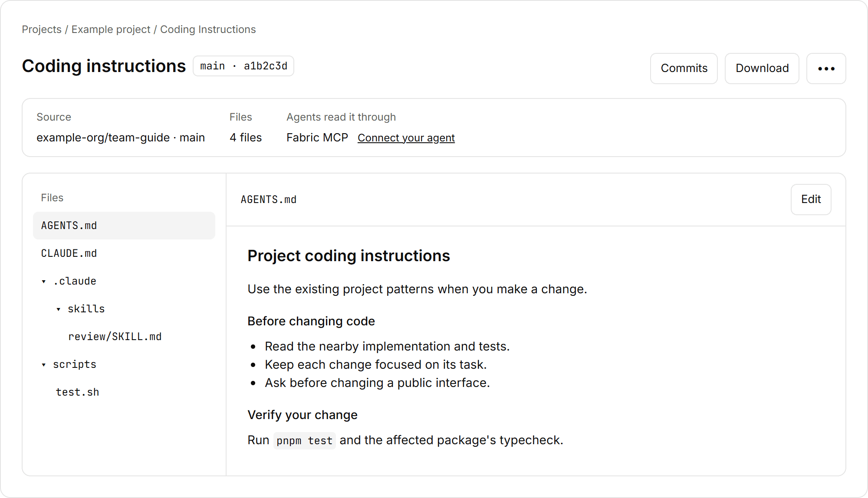The width and height of the screenshot is (868, 498).
Task: Click the AGENTS.md title in viewer header
Action: [269, 200]
